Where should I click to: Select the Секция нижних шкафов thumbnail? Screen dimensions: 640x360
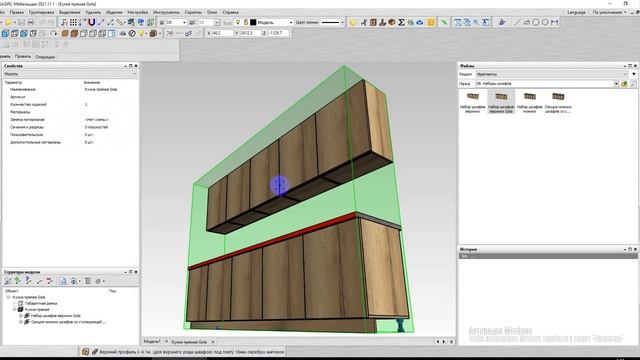(x=558, y=102)
